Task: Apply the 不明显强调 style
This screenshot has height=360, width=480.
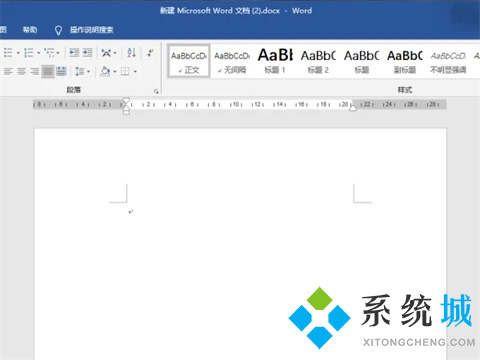Action: 448,61
